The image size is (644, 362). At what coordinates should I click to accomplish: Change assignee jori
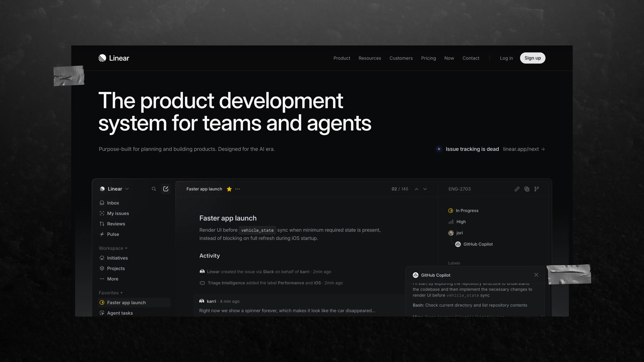[455, 233]
